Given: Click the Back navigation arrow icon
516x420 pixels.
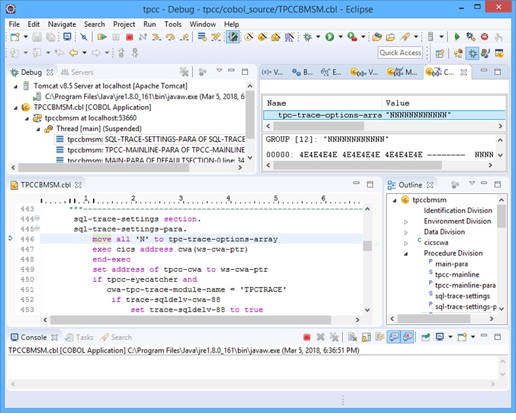Looking at the screenshot, I should (73, 52).
